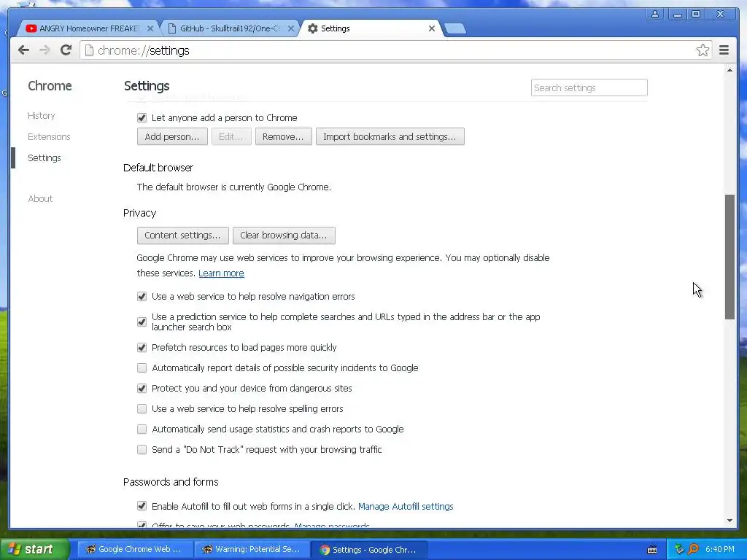Switch to Google Chrome Web taskbar item
Screen dimensions: 747x560
[x=134, y=549]
